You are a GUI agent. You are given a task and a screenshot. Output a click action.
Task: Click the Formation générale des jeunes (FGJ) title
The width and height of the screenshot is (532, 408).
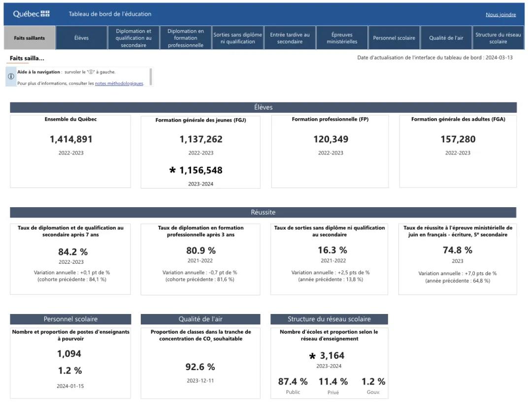[201, 120]
